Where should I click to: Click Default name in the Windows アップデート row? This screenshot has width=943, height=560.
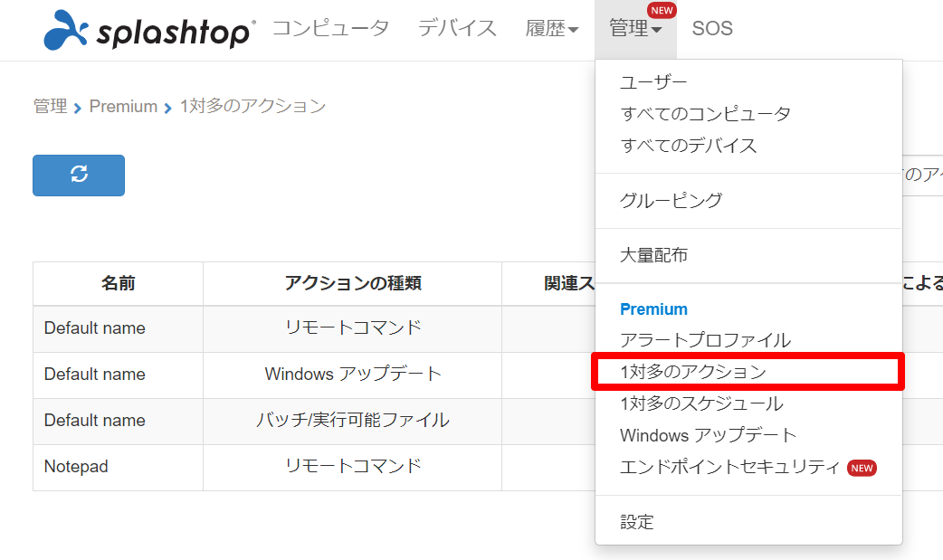click(x=94, y=375)
